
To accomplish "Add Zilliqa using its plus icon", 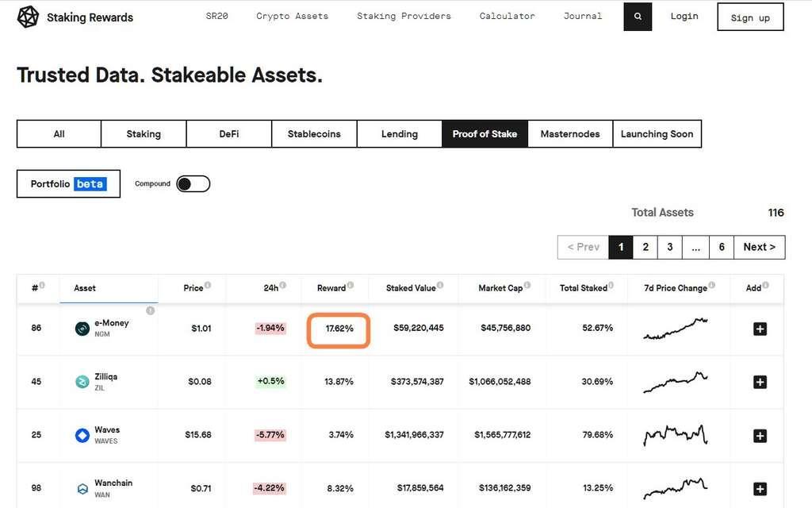I will click(759, 382).
